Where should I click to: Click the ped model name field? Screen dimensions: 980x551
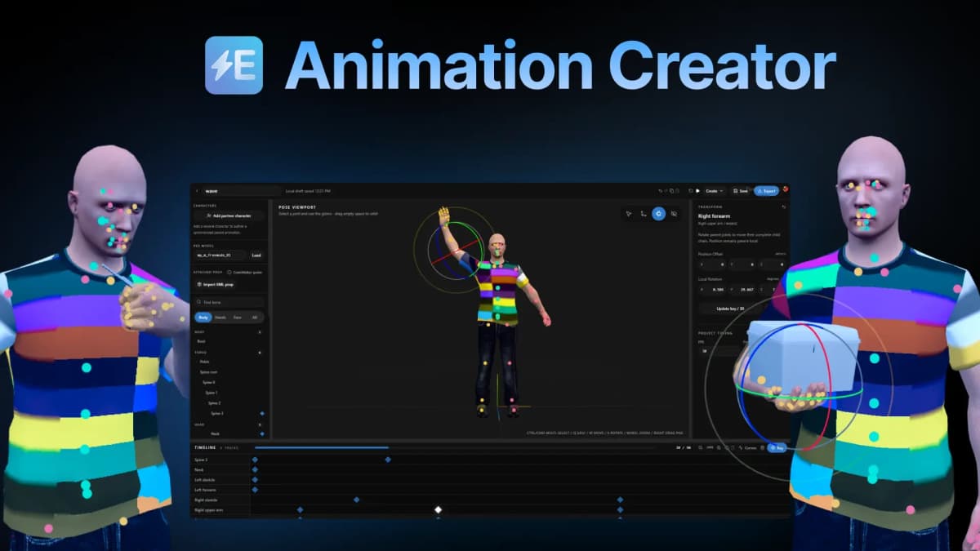tap(219, 256)
